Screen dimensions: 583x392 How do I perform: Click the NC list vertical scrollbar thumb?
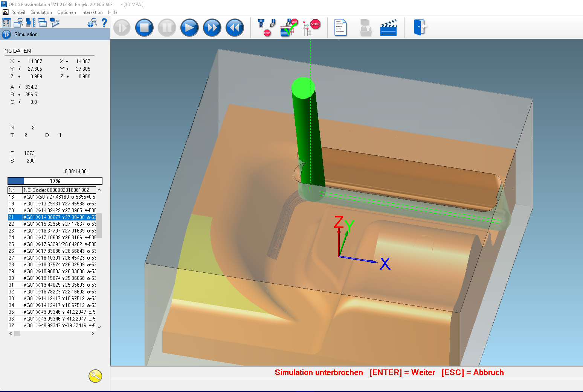[99, 225]
